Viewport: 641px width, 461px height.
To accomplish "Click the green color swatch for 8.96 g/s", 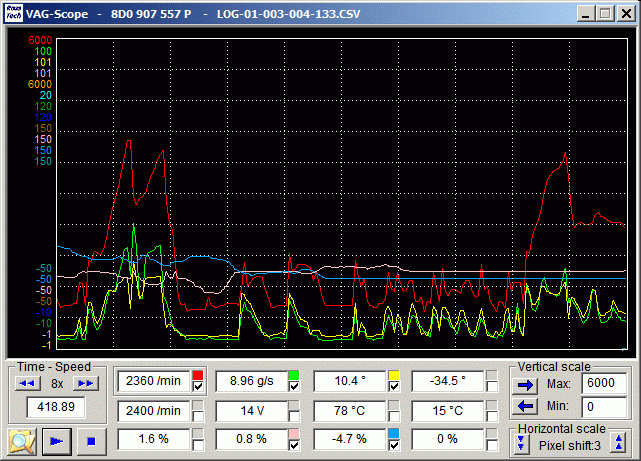I will coord(294,375).
